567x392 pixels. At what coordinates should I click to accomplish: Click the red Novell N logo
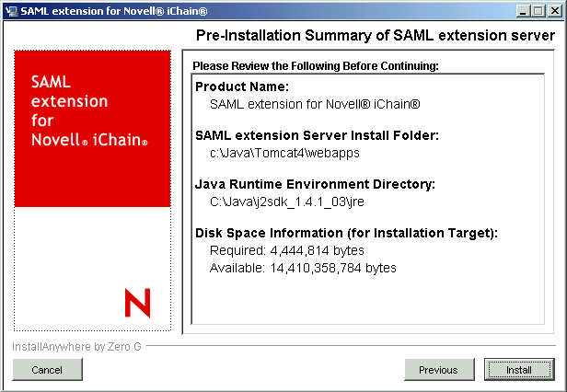pos(138,303)
